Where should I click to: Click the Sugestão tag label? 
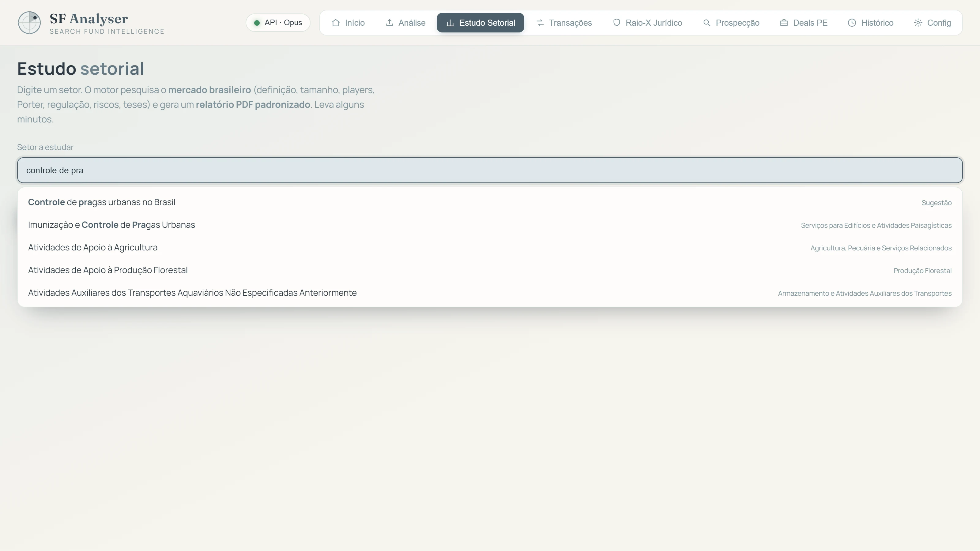coord(936,203)
